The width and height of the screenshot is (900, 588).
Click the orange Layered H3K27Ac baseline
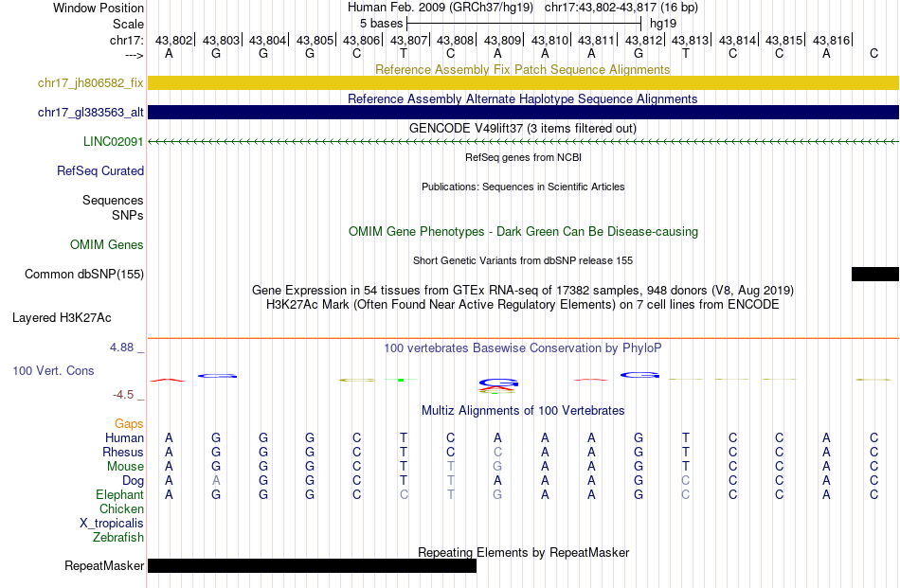pyautogui.click(x=524, y=338)
